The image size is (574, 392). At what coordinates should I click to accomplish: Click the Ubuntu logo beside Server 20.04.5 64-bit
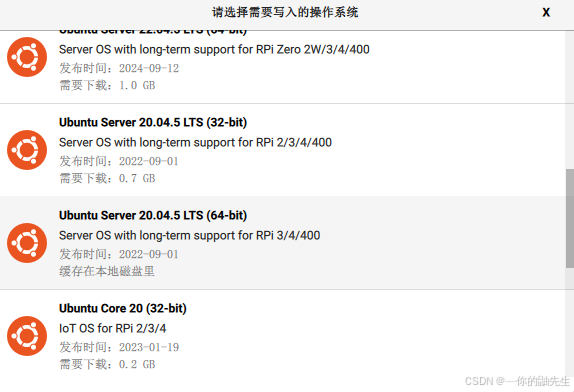27,243
